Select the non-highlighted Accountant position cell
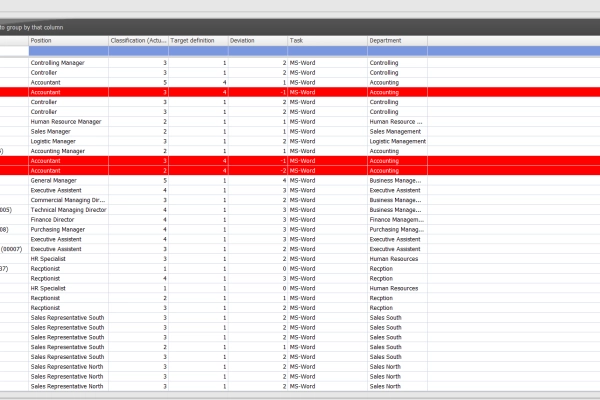The image size is (600, 400). [68, 82]
